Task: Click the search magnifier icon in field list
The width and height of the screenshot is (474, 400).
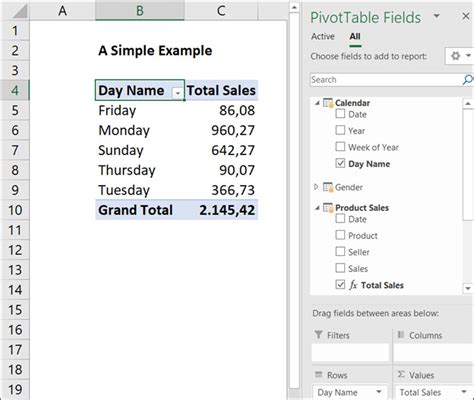Action: [468, 79]
